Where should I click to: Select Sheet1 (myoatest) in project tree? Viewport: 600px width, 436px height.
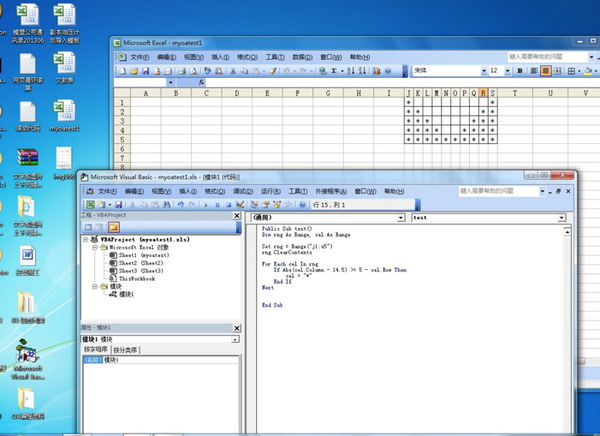[x=144, y=255]
